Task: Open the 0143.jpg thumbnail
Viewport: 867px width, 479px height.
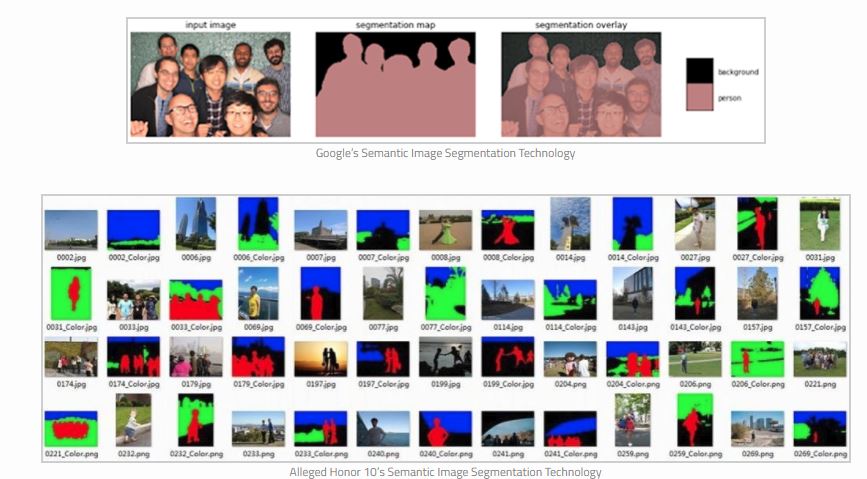Action: pyautogui.click(x=633, y=294)
